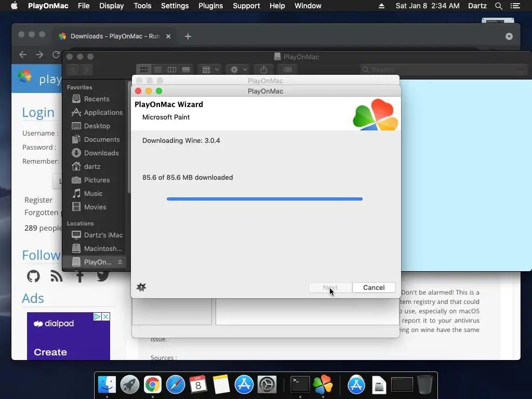Eject the PlayOnMac volume in sidebar

tap(120, 262)
